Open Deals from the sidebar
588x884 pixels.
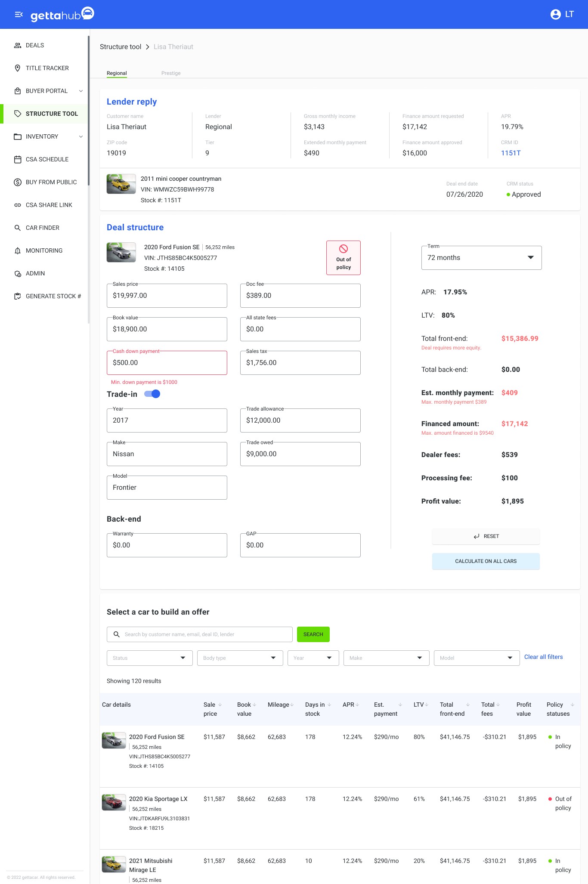(x=35, y=45)
